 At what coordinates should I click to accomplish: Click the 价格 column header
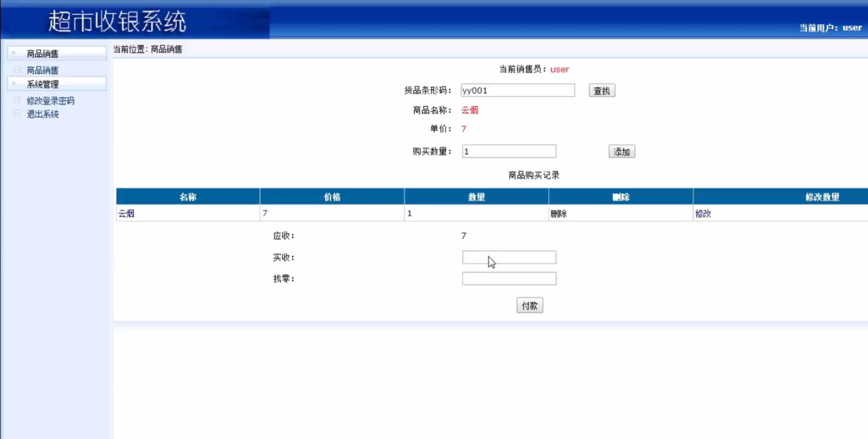pyautogui.click(x=332, y=197)
